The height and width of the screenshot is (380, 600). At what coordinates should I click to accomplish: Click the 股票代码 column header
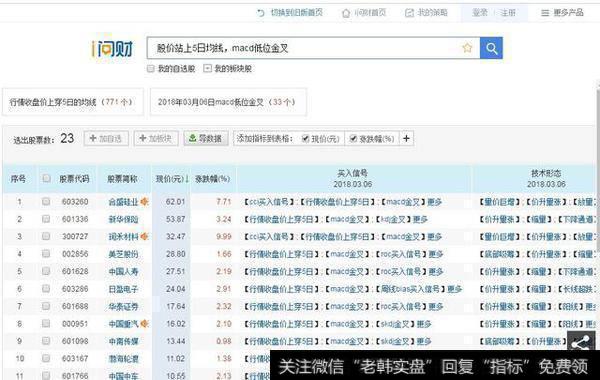pyautogui.click(x=74, y=179)
